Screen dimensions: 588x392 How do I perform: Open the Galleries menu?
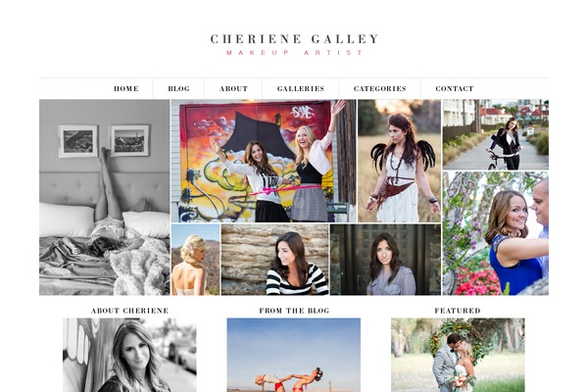(x=301, y=89)
